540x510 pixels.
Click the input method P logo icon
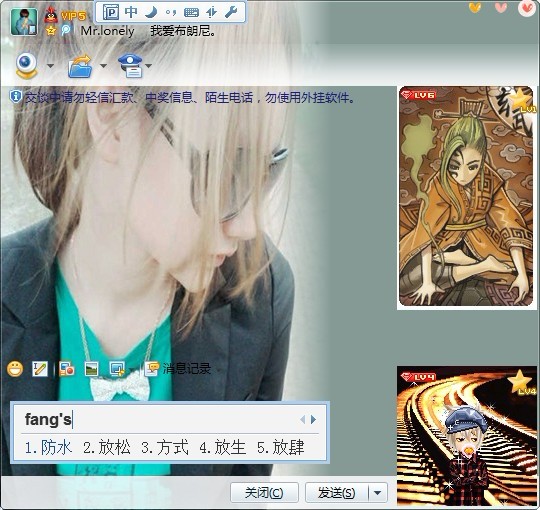[111, 12]
